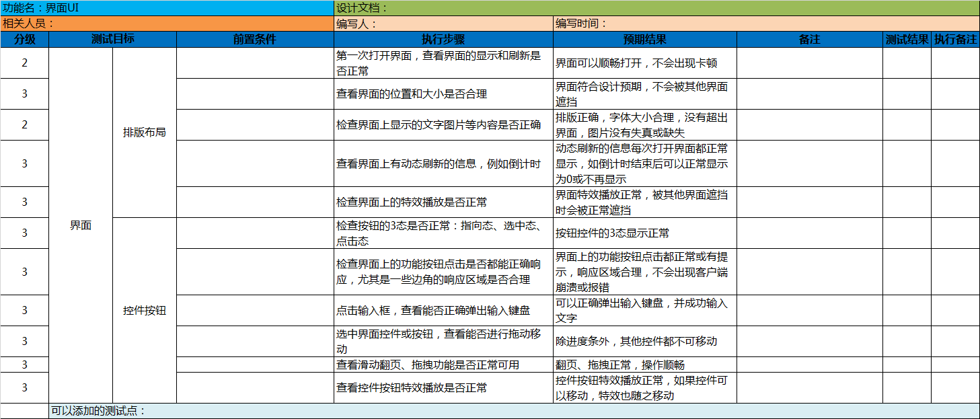980x419 pixels.
Task: Click the 编写时间 cell
Action: (x=766, y=24)
